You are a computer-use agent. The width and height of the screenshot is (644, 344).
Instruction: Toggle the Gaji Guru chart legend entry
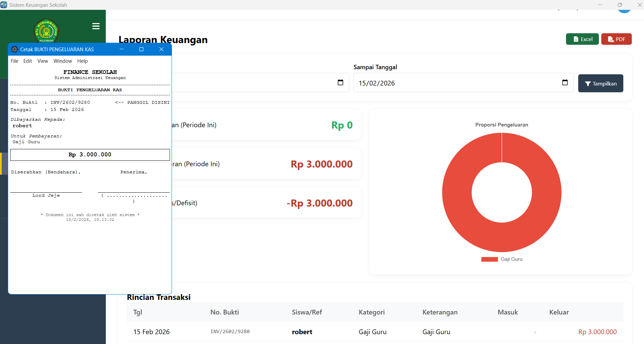point(502,259)
